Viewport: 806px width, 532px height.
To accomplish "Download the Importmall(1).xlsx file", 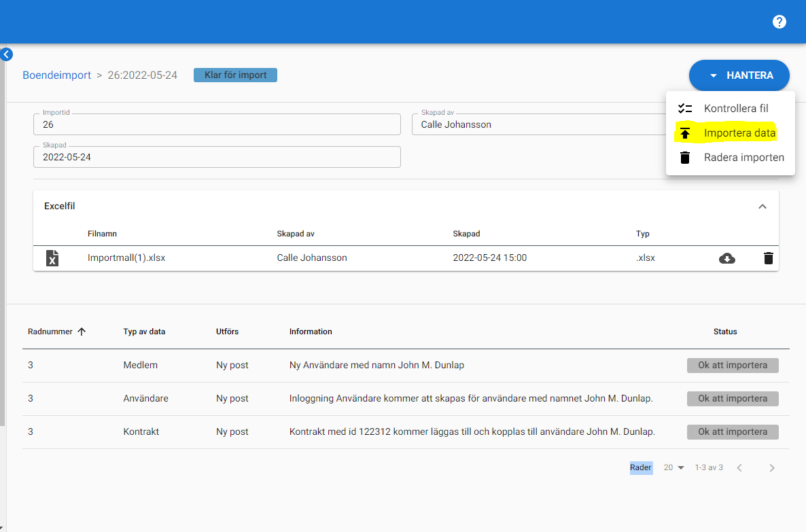I will click(x=726, y=258).
